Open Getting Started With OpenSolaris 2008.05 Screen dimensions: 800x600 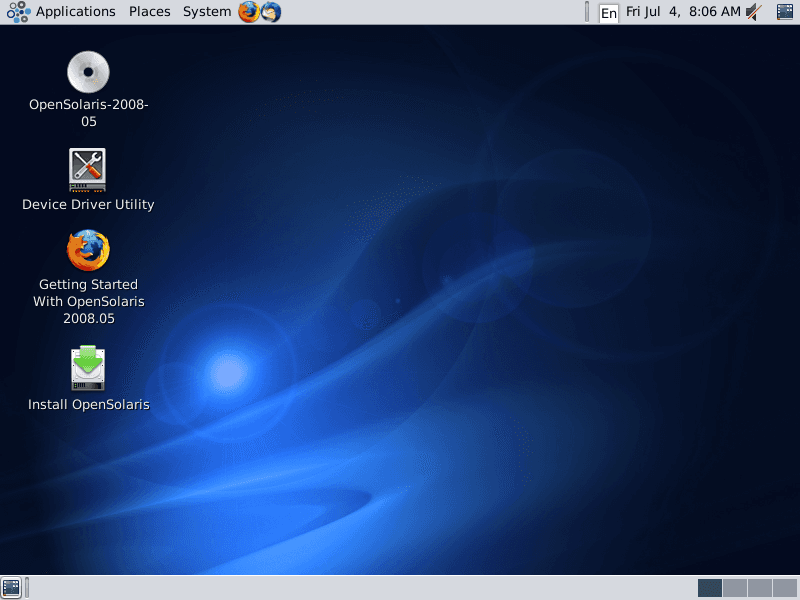coord(88,252)
